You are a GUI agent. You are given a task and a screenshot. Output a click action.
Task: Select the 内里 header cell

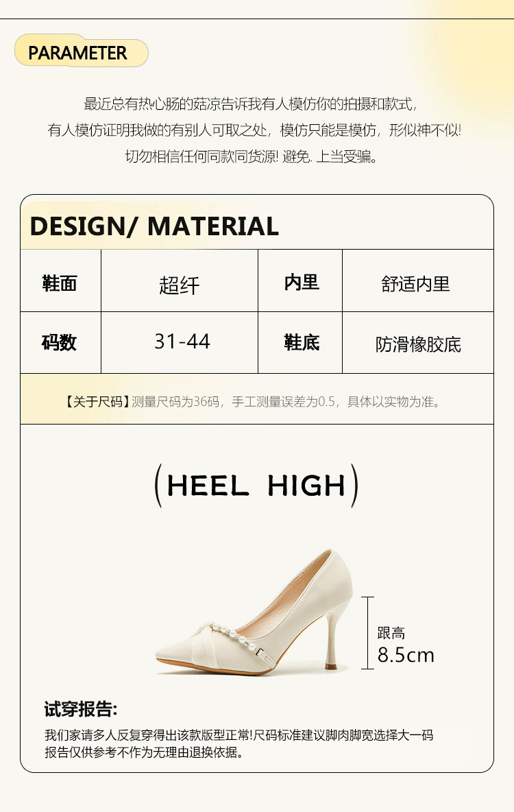pos(300,280)
